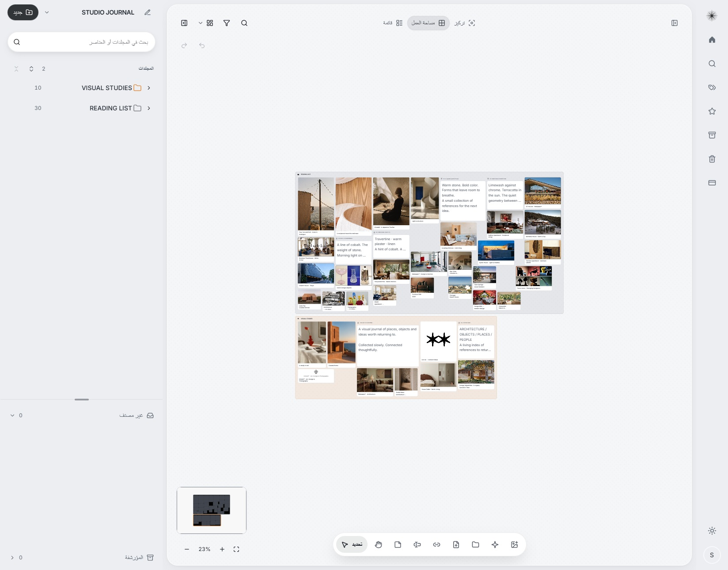728x570 pixels.
Task: Select the link tool in bottom toolbar
Action: [436, 544]
